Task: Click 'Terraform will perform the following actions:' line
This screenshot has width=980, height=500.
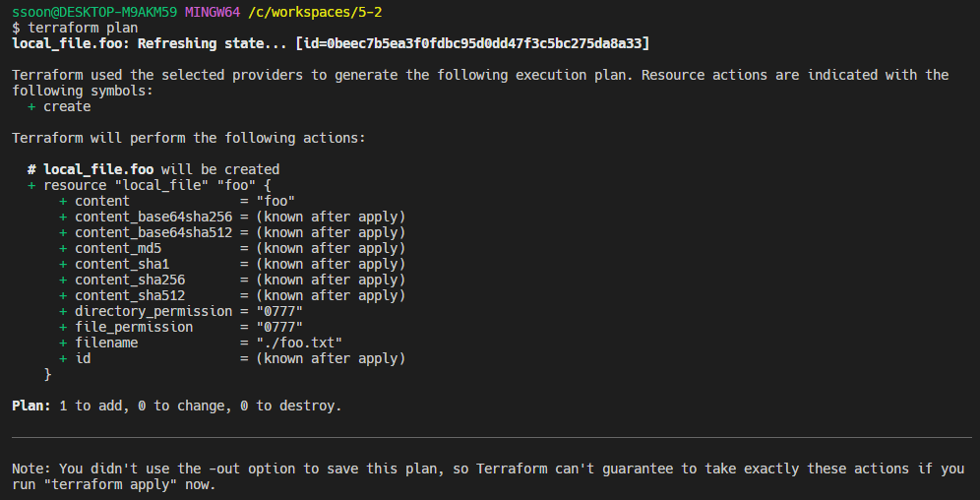Action: point(189,138)
